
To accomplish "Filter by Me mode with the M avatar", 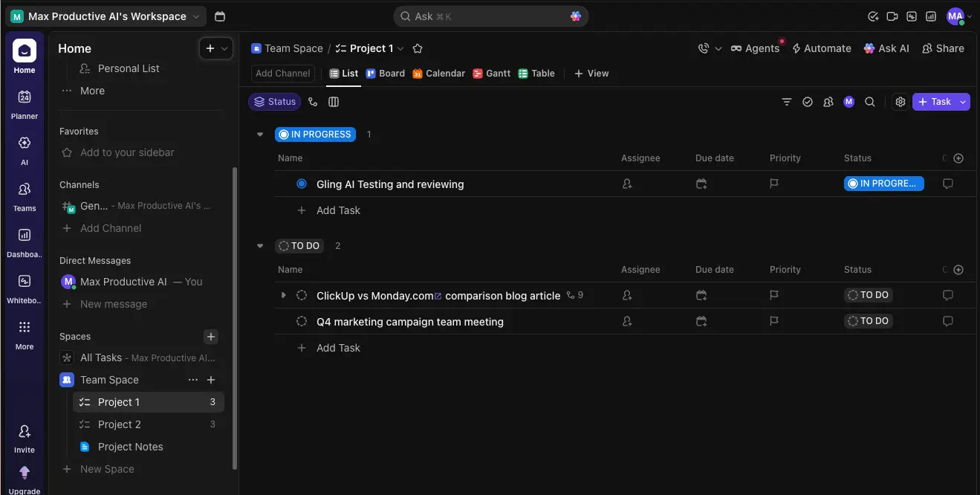I will click(848, 101).
